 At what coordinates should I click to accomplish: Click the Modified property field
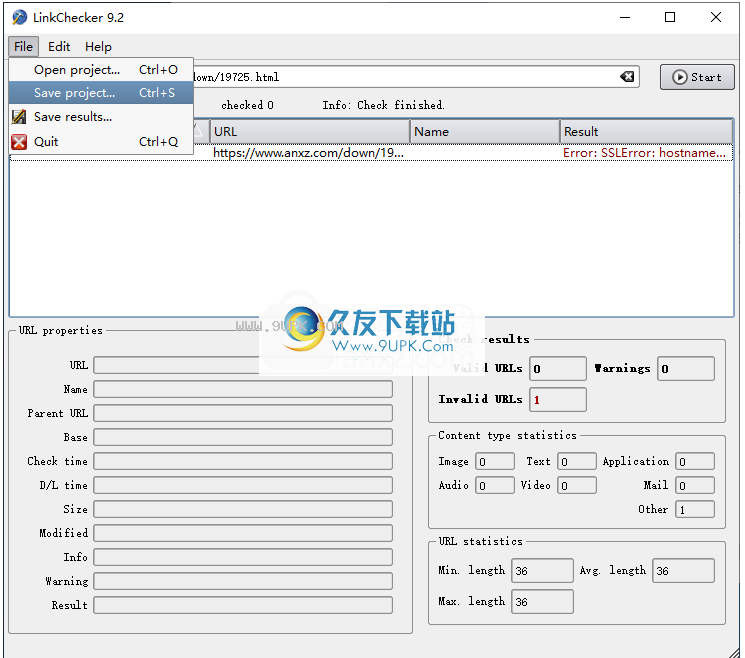click(x=243, y=533)
